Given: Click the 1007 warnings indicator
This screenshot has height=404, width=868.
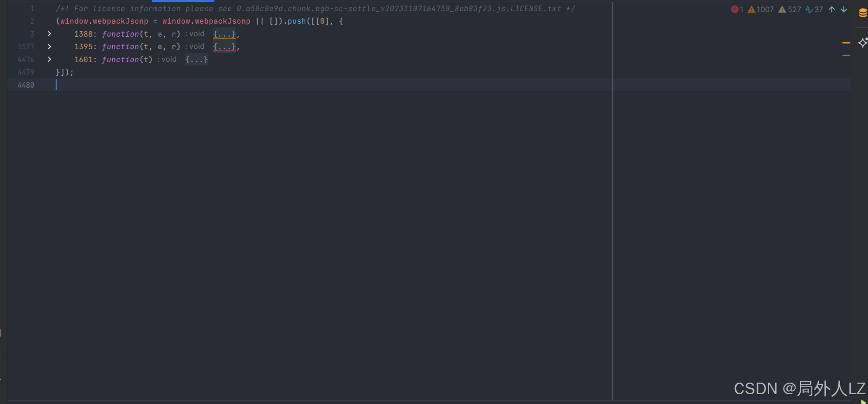Looking at the screenshot, I should 760,9.
